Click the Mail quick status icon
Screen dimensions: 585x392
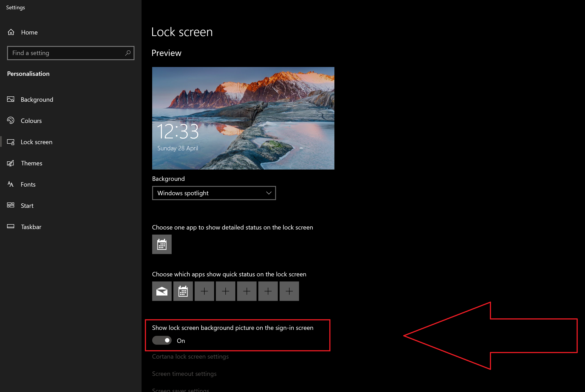tap(162, 291)
